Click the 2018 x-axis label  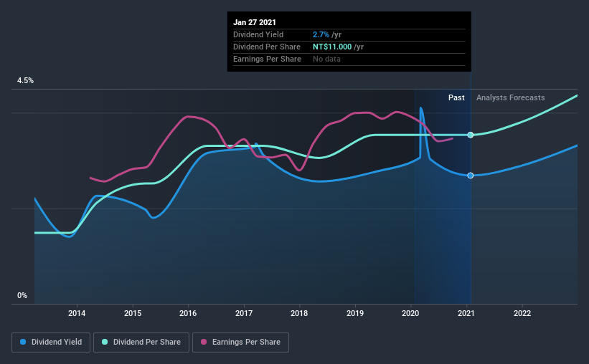(x=299, y=313)
